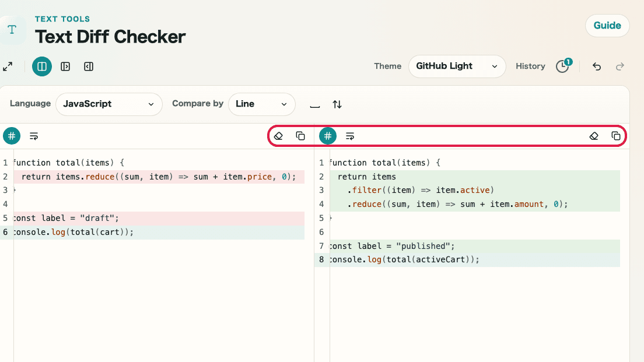Open the Compare by dropdown set to Line
The image size is (644, 362).
click(x=261, y=104)
